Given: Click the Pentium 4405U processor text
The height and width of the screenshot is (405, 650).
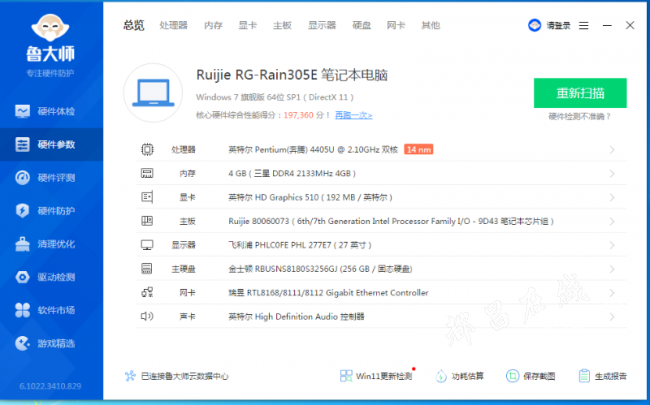Looking at the screenshot, I should click(313, 150).
